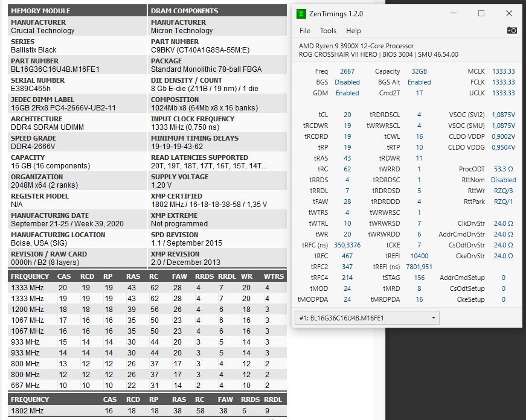Viewport: 526px width, 420px height.
Task: Maximize the ZenTimings window
Action: (x=481, y=13)
